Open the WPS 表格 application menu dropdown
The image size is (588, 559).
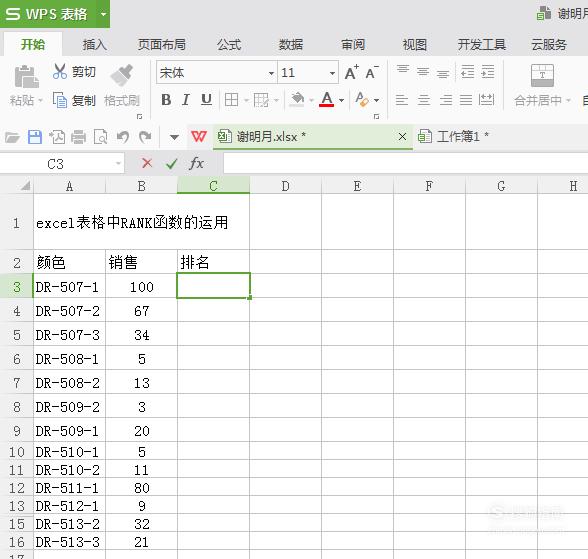[104, 14]
